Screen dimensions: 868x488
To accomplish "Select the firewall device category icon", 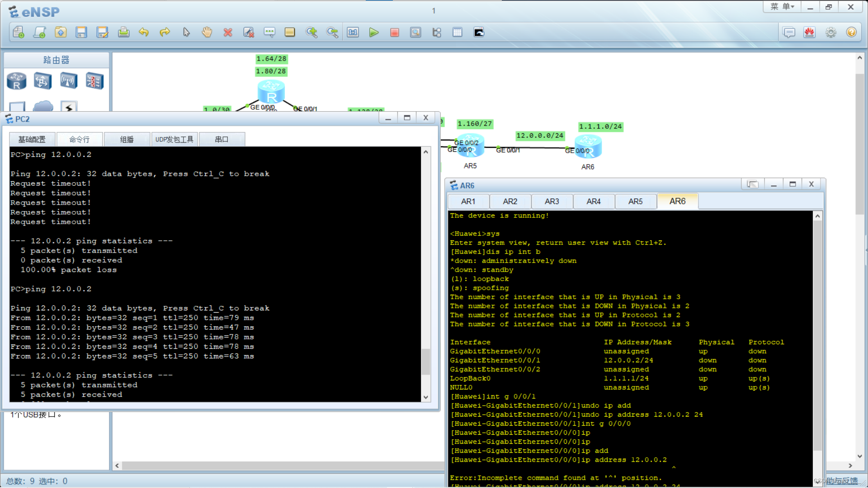I will 95,81.
